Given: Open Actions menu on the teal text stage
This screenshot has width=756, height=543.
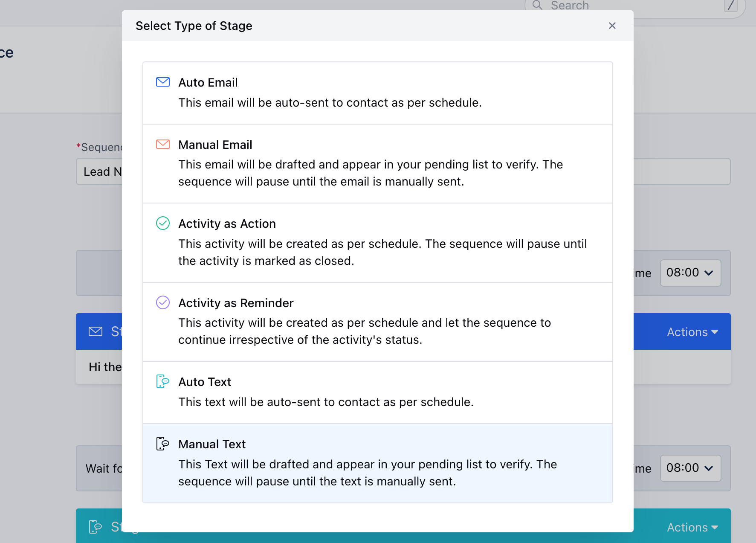Looking at the screenshot, I should tap(692, 527).
